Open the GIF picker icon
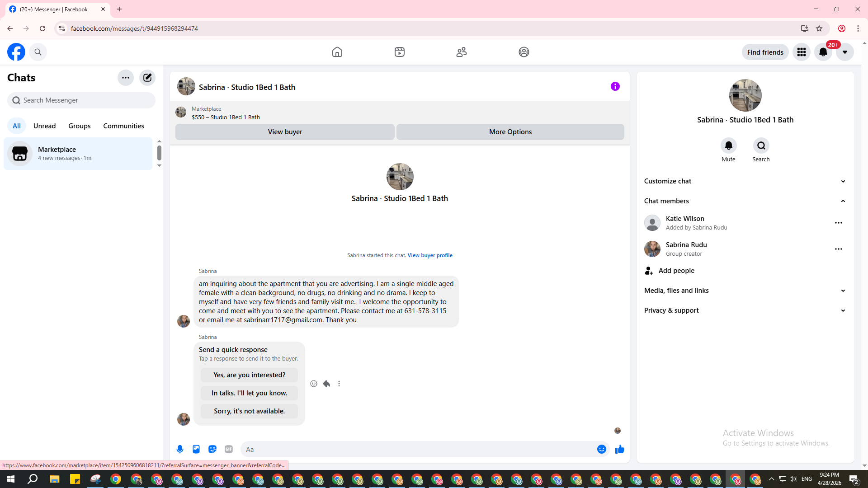 [x=229, y=449]
